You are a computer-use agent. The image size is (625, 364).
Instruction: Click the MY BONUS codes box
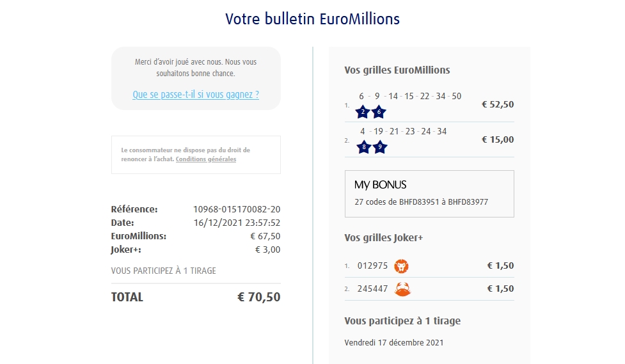pyautogui.click(x=429, y=194)
